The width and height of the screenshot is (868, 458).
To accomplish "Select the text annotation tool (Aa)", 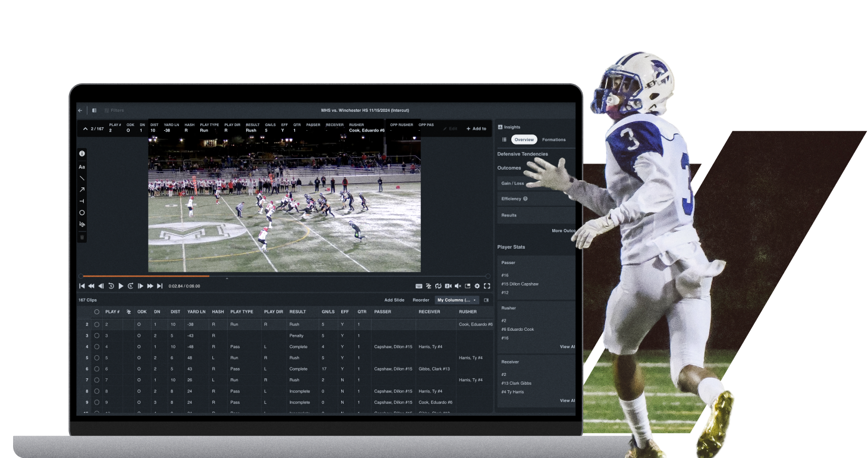I will (x=82, y=167).
